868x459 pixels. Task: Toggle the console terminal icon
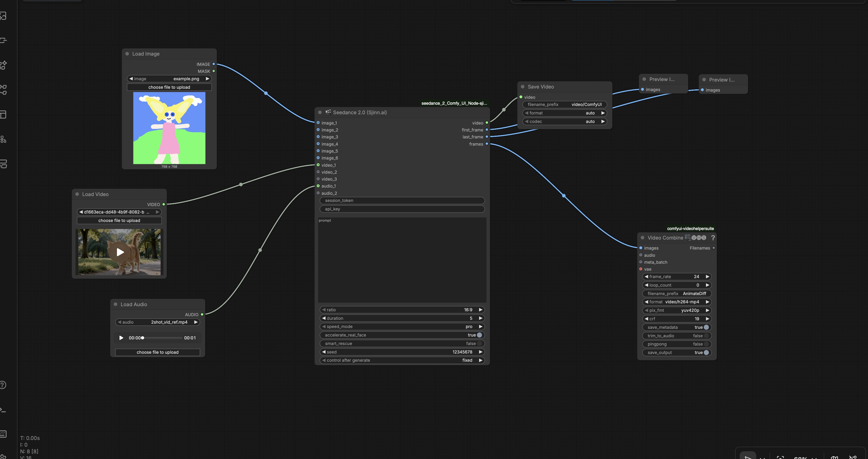(x=3, y=410)
